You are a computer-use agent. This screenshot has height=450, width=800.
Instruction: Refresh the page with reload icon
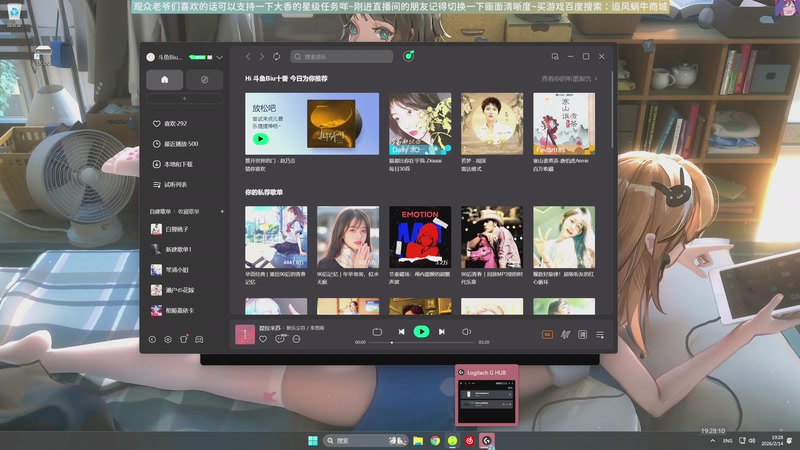tap(277, 57)
